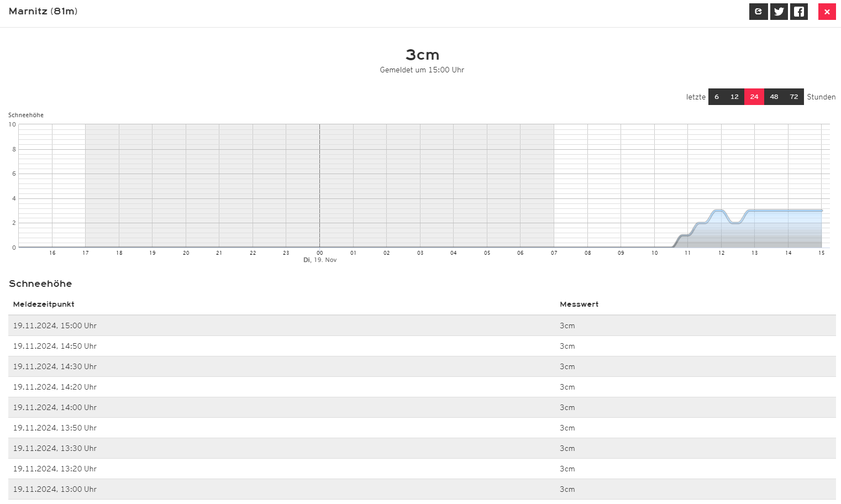Expand the chart range to 48 hours

point(774,97)
